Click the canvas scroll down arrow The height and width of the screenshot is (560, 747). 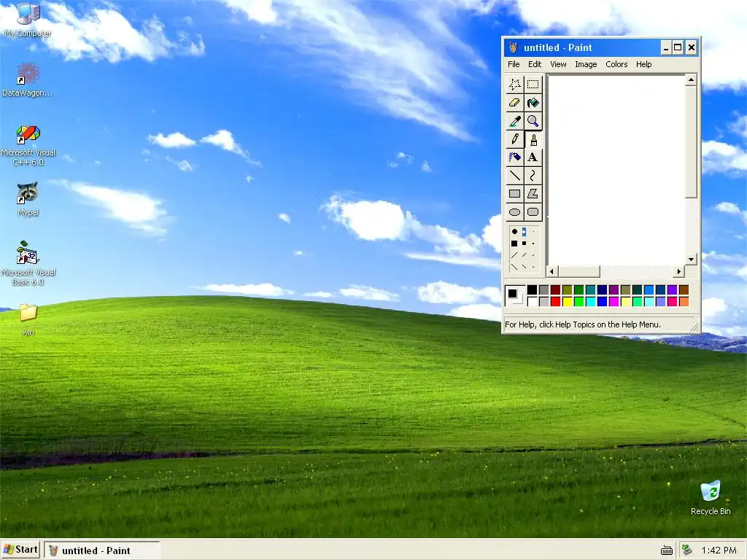click(692, 260)
